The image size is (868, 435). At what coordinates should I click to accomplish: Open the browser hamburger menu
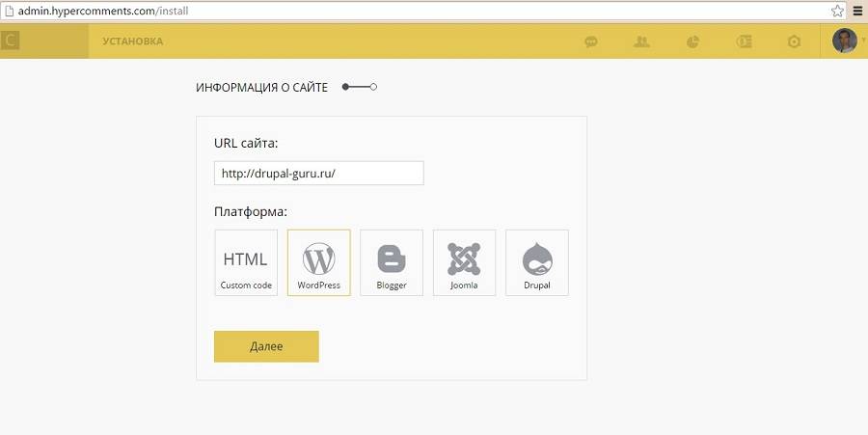[x=858, y=11]
